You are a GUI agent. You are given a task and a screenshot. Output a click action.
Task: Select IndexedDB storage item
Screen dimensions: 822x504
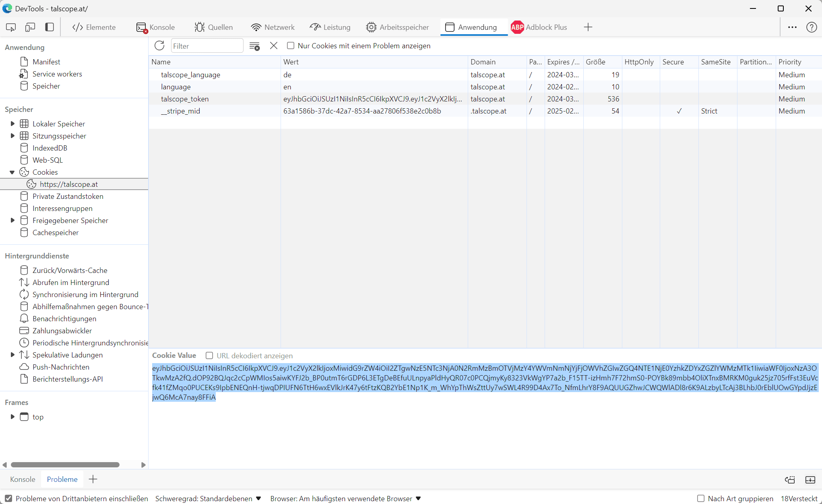click(50, 148)
